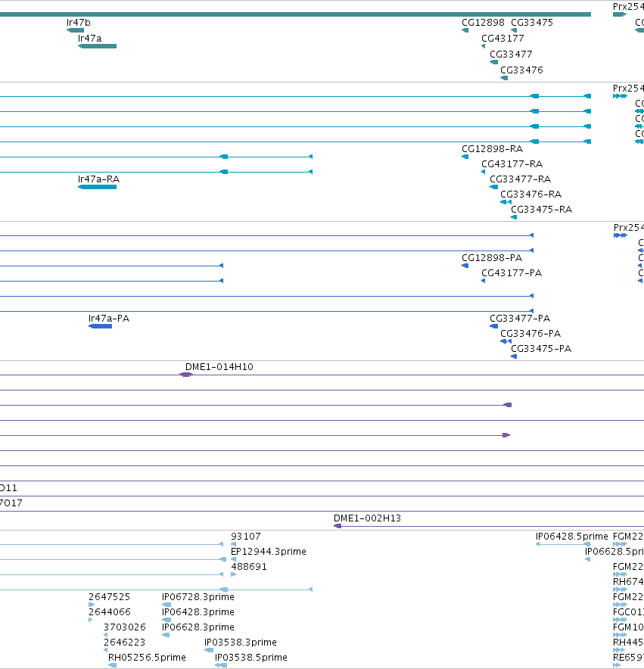Image resolution: width=644 pixels, height=669 pixels.
Task: Click the teal gene bar under the 'Ir47a' label
Action: 98,46
